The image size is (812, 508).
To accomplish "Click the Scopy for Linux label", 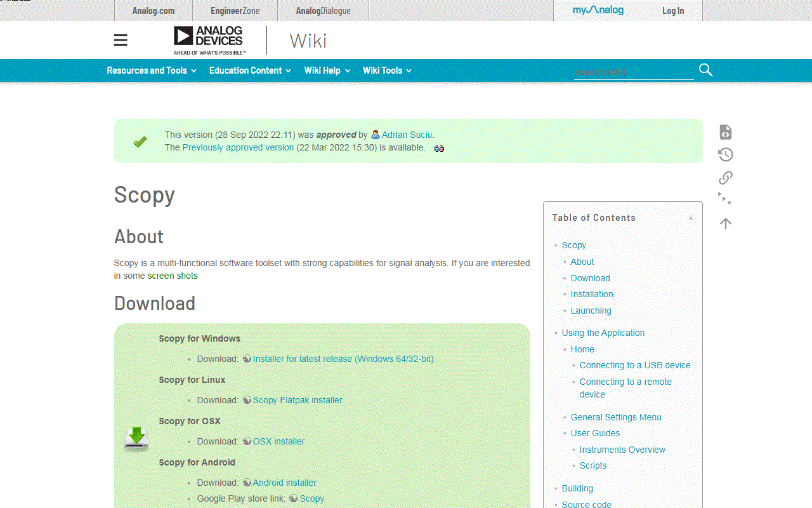I will [192, 380].
